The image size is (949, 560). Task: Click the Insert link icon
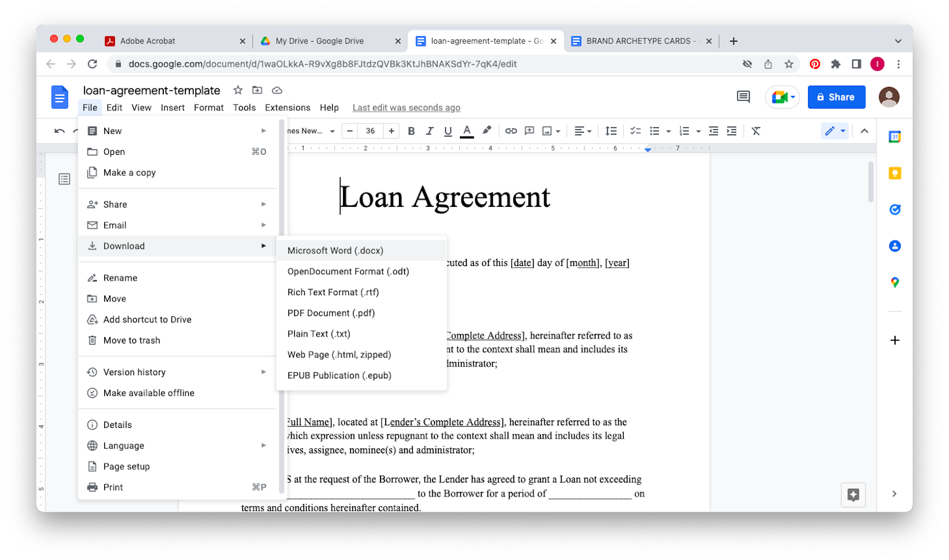511,131
